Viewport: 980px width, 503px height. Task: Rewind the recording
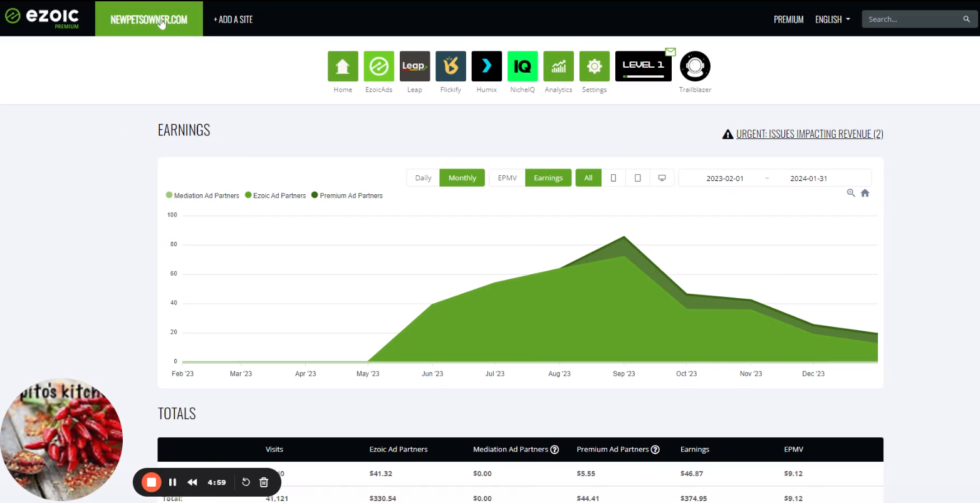pos(192,482)
